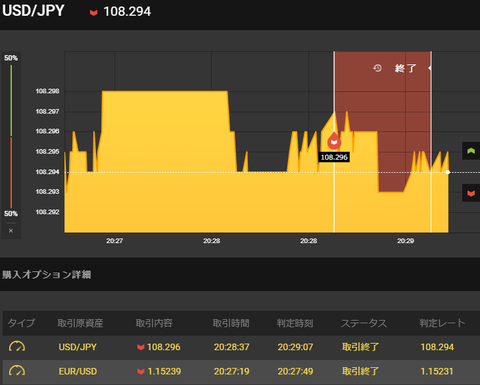Click the gauge icon in USD/JPY row
This screenshot has height=385, width=480.
click(x=17, y=347)
